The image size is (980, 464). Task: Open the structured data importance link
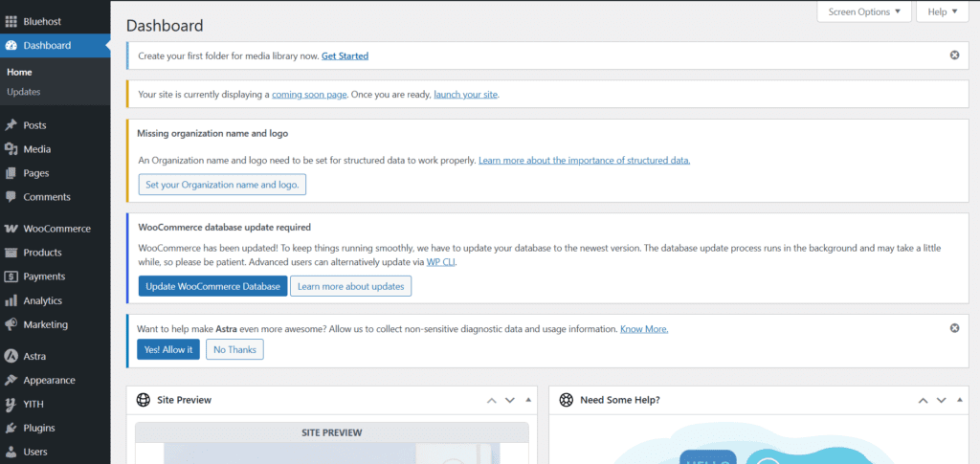(585, 161)
